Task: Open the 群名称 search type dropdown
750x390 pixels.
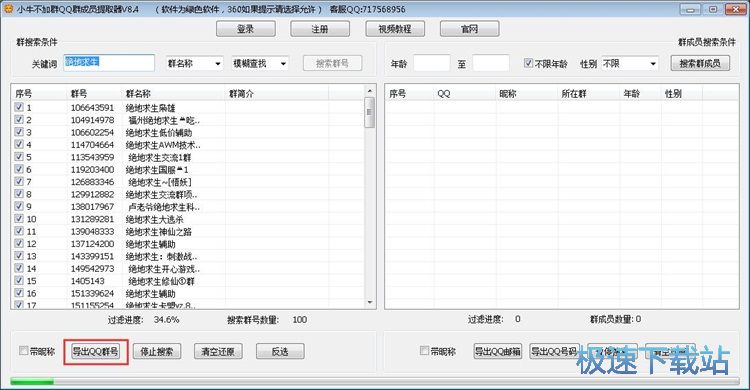Action: point(194,63)
